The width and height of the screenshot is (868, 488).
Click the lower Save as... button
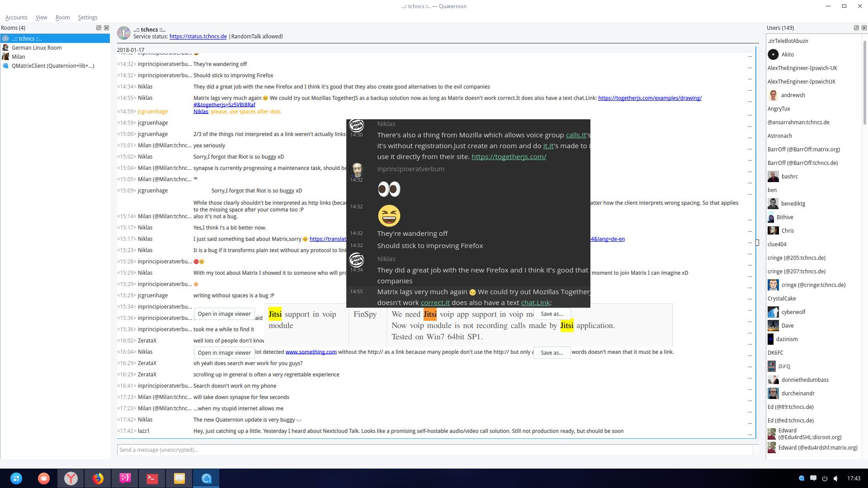(x=552, y=353)
